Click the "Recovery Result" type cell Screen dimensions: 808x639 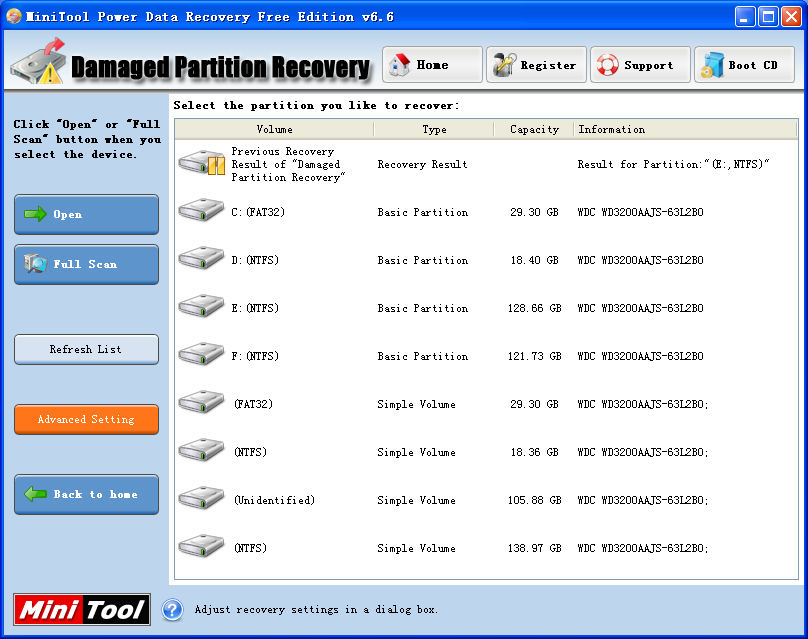422,164
